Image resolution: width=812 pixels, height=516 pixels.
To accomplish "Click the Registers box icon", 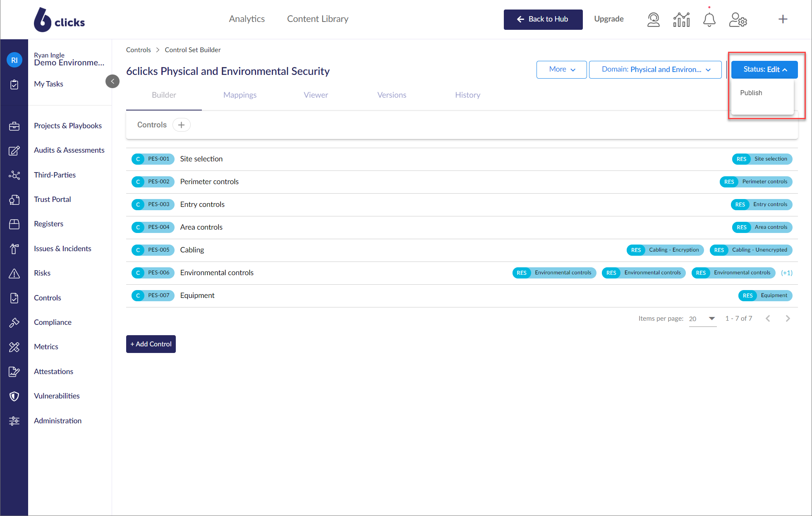I will (x=14, y=224).
